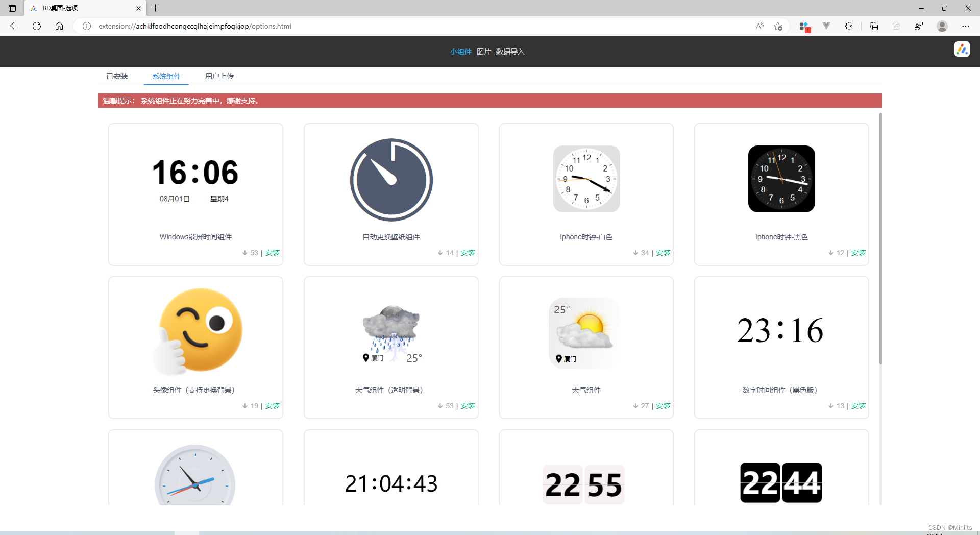Viewport: 980px width, 535px height.
Task: Install the 自动更换壁纸组件 widget
Action: 468,253
